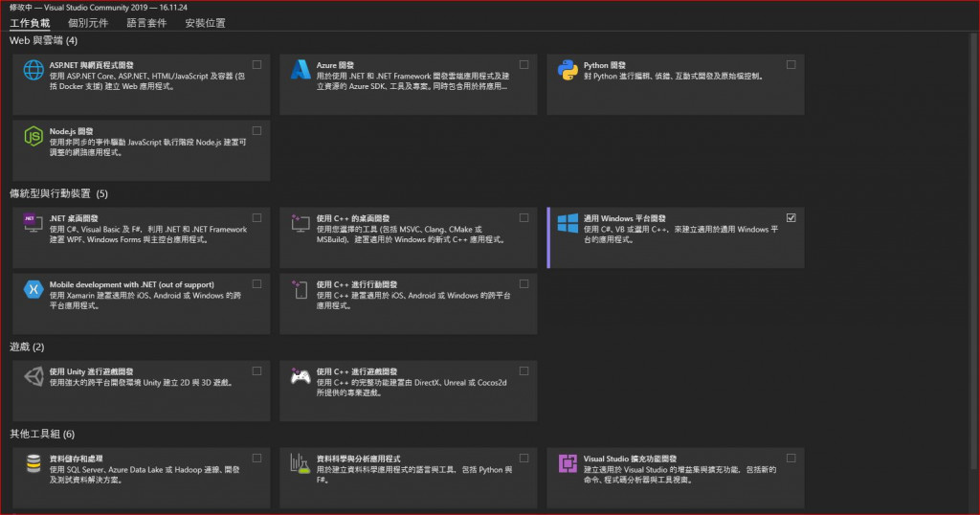Check the Mobile development with .NET checkbox

[x=256, y=283]
